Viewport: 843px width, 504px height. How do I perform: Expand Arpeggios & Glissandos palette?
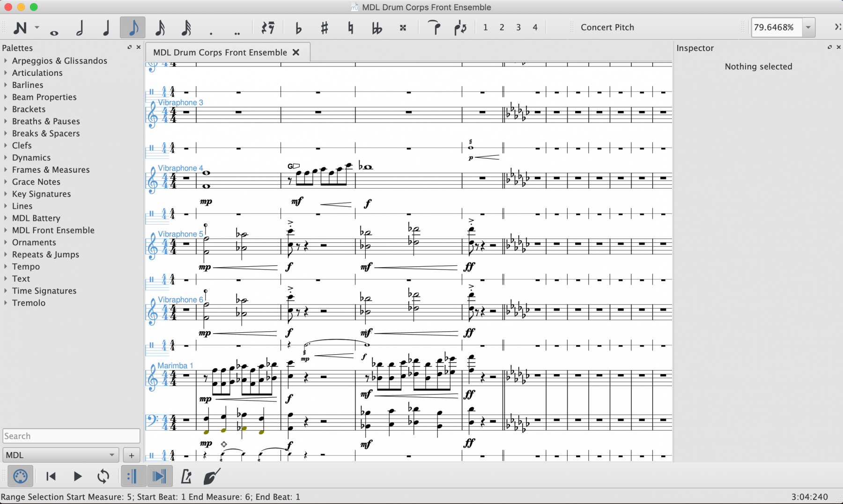[x=6, y=60]
